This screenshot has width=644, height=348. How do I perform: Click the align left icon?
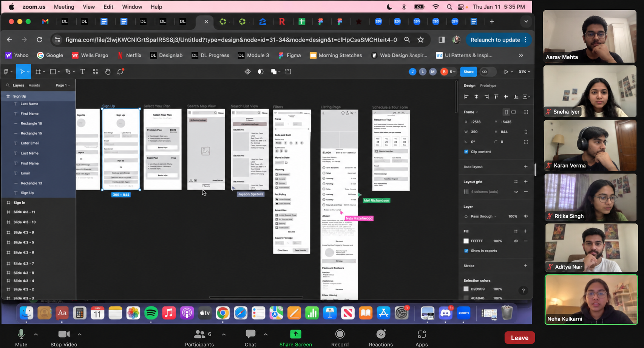[466, 97]
